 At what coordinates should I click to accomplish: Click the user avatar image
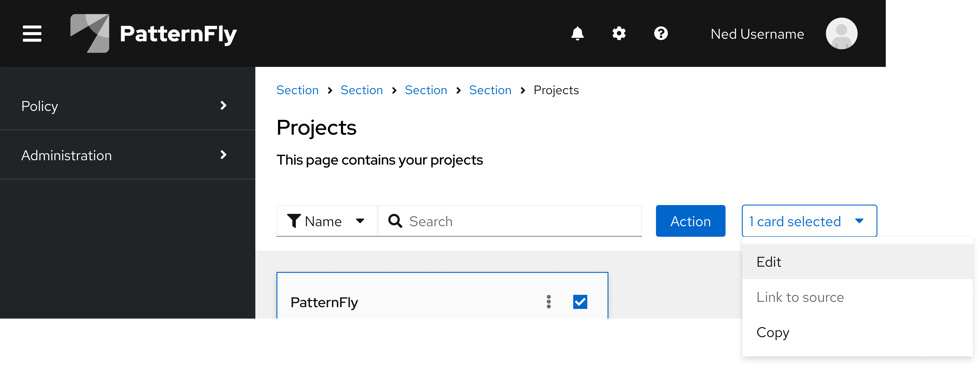[x=842, y=33]
